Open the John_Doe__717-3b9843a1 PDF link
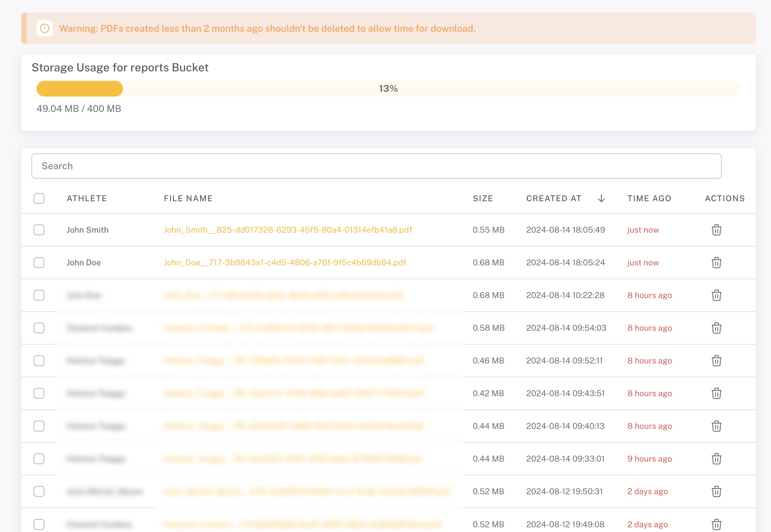 285,262
